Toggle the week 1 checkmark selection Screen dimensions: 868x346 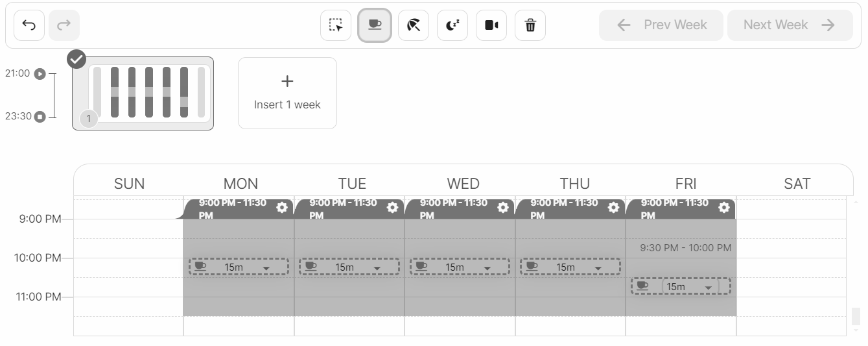coord(76,60)
